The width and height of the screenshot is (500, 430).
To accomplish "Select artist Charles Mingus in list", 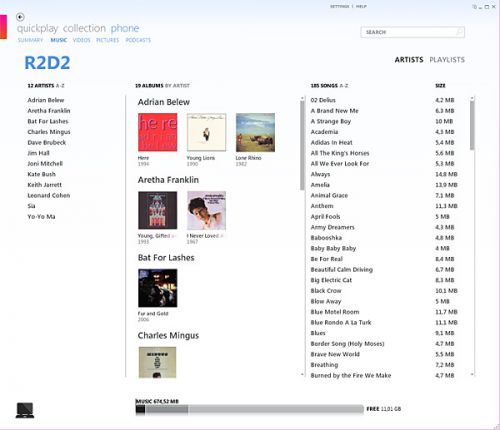I will pos(49,132).
